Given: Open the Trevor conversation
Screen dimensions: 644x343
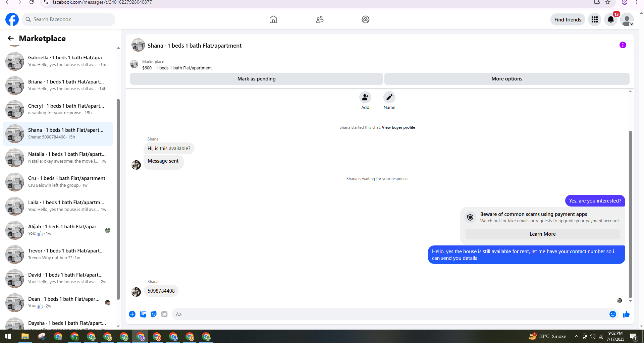Looking at the screenshot, I should point(58,254).
